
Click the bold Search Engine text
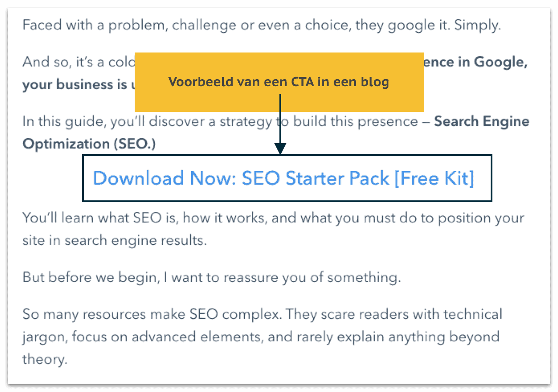click(x=481, y=122)
